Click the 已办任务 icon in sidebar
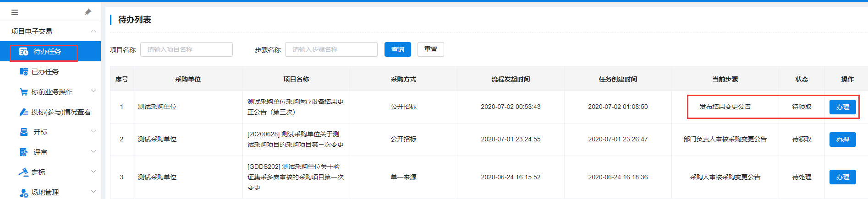 (24, 72)
